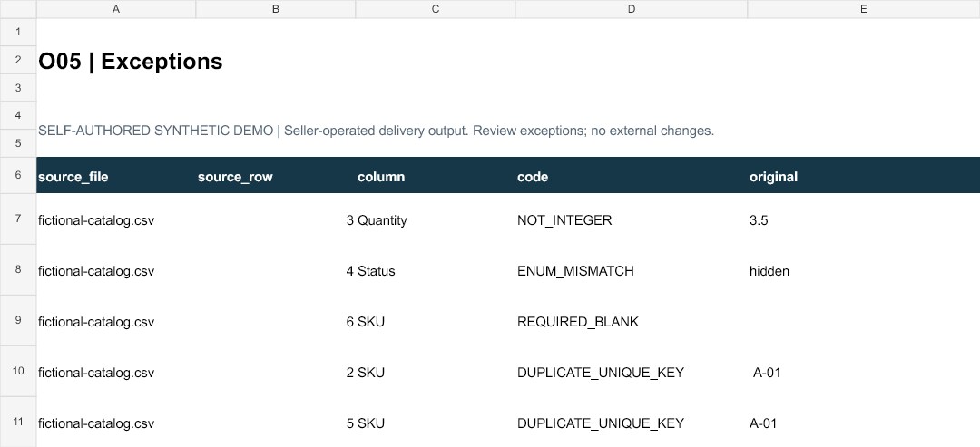Select the cell with value 3.5
This screenshot has height=447, width=980.
coord(864,219)
